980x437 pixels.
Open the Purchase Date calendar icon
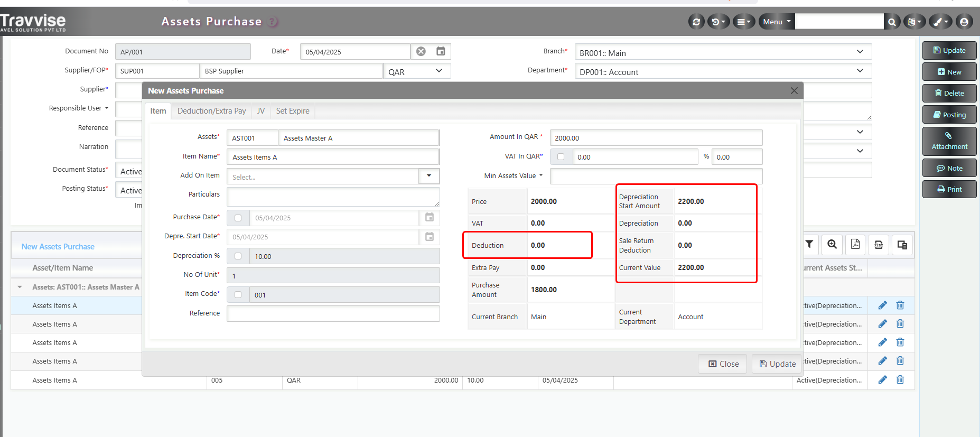(x=430, y=217)
